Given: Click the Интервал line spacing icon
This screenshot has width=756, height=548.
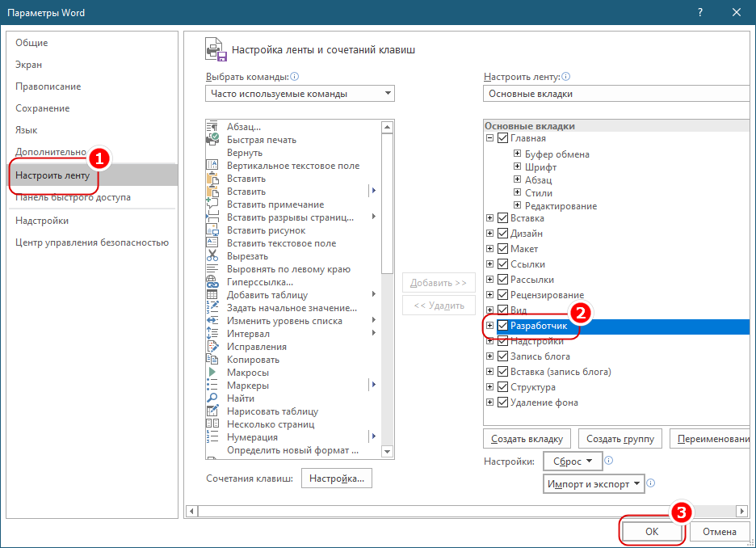Looking at the screenshot, I should click(x=212, y=334).
